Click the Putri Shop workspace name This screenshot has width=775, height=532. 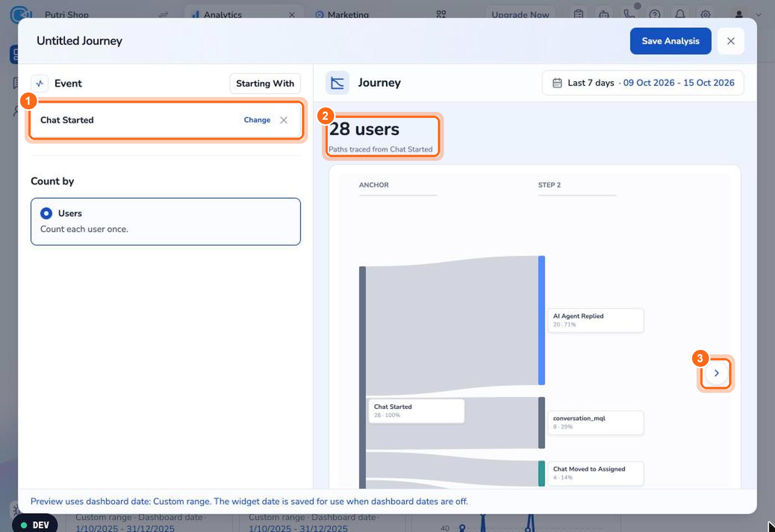[67, 15]
